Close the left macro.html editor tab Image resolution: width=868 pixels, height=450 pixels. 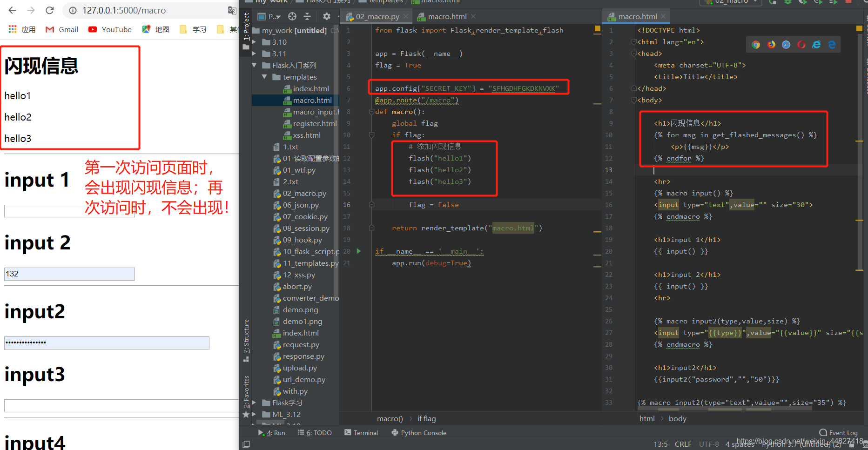coord(473,16)
